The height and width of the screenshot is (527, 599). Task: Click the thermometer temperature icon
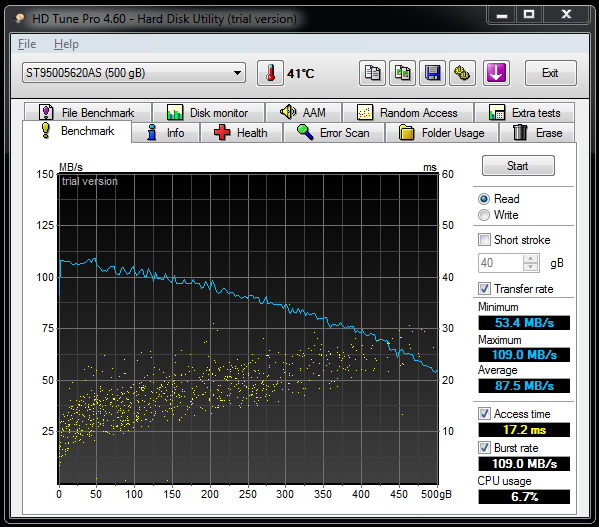pyautogui.click(x=270, y=73)
